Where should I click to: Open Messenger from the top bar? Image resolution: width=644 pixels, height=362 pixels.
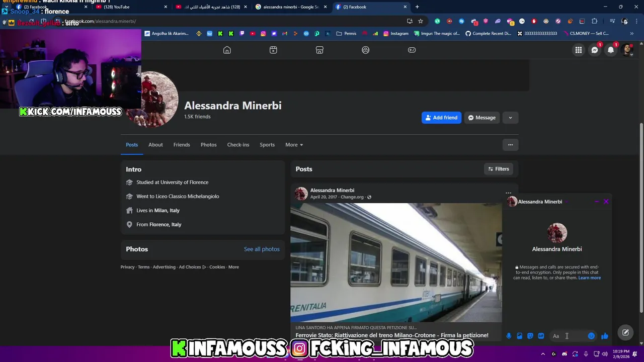595,50
